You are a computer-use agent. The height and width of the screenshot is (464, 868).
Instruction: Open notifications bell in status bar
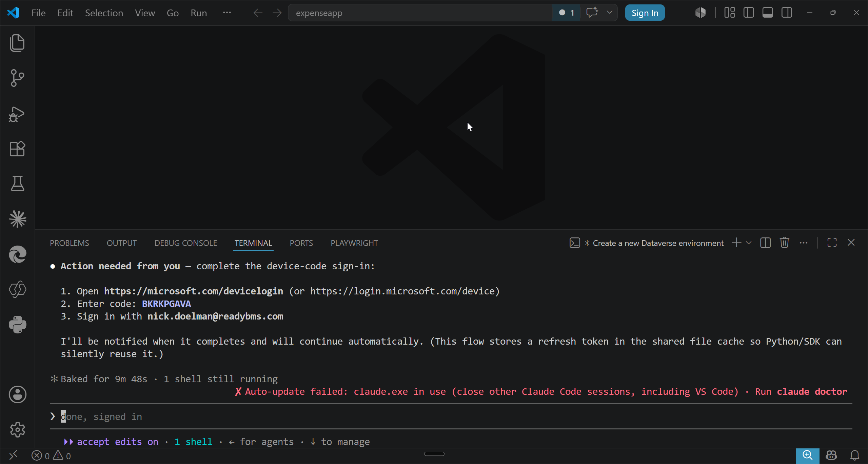click(855, 456)
